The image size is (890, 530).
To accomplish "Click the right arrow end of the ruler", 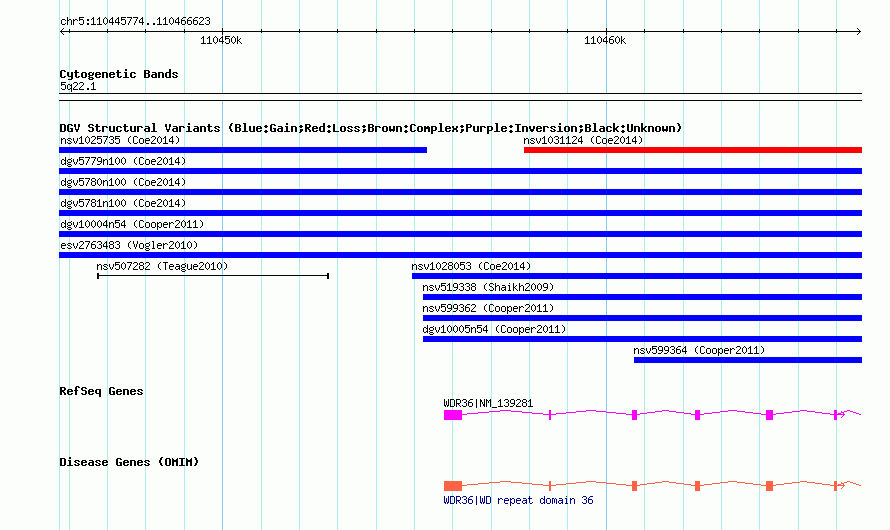I will [858, 31].
